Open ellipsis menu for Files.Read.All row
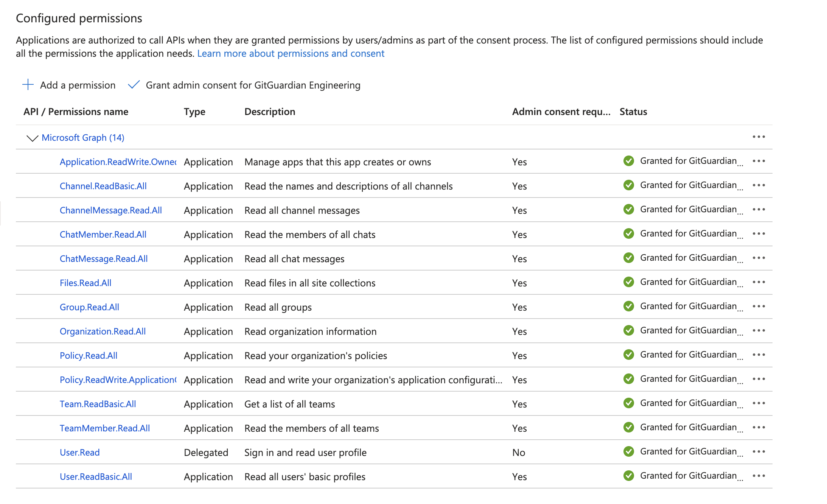The height and width of the screenshot is (504, 827). [759, 282]
